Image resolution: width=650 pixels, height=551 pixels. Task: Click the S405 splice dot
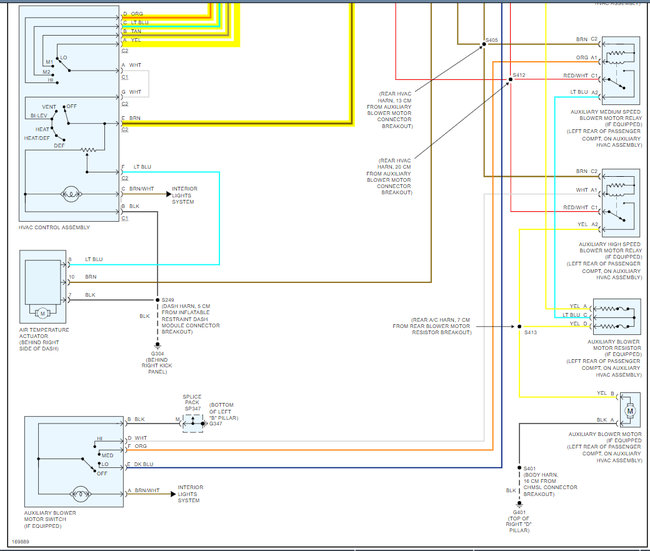point(484,44)
